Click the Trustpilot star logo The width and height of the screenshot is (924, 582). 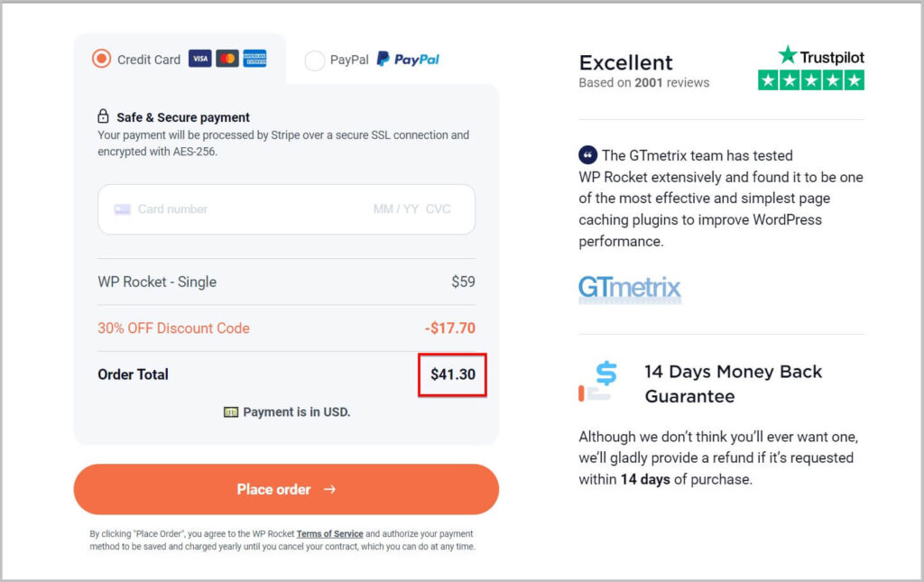(x=788, y=56)
